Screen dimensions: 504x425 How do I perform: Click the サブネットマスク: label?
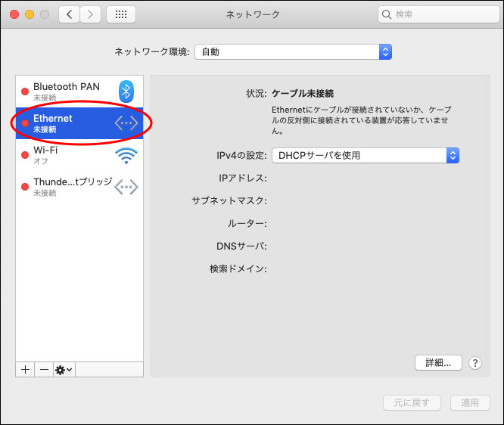click(x=229, y=200)
